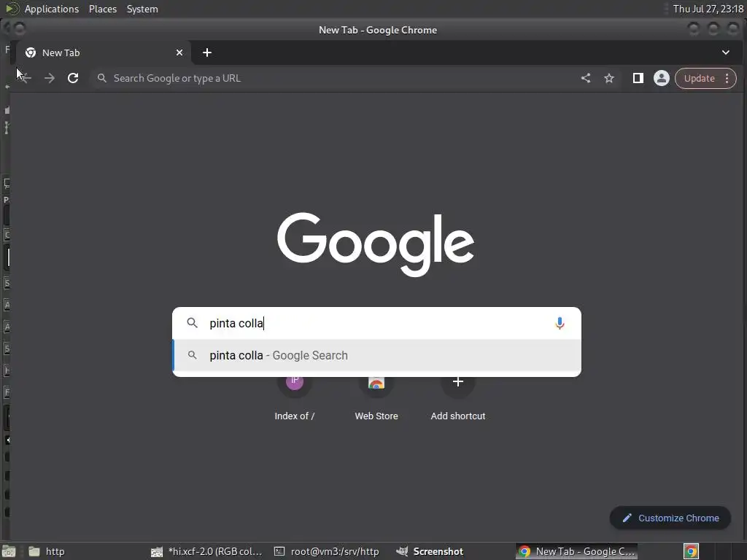Start voice search with microphone icon
The width and height of the screenshot is (747, 560).
[560, 323]
